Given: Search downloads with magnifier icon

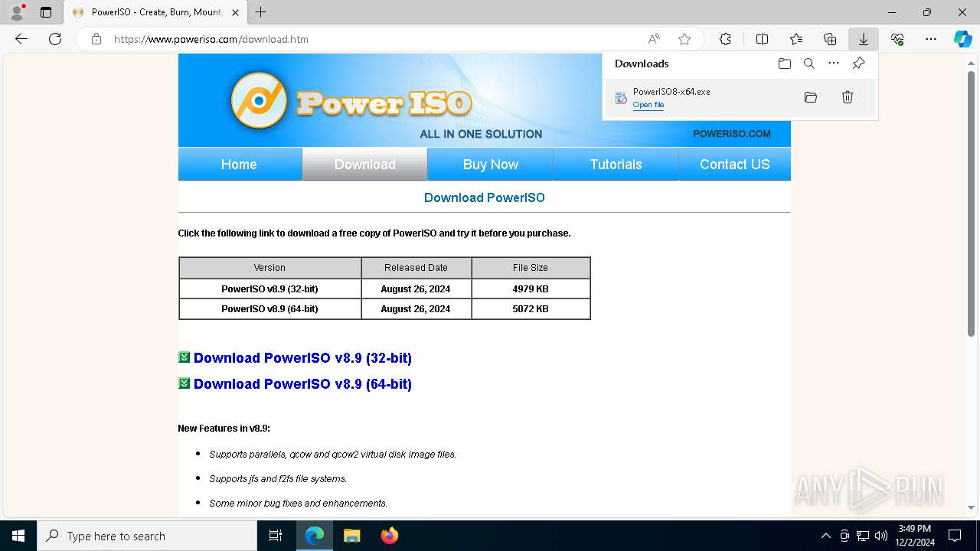Looking at the screenshot, I should coord(808,64).
